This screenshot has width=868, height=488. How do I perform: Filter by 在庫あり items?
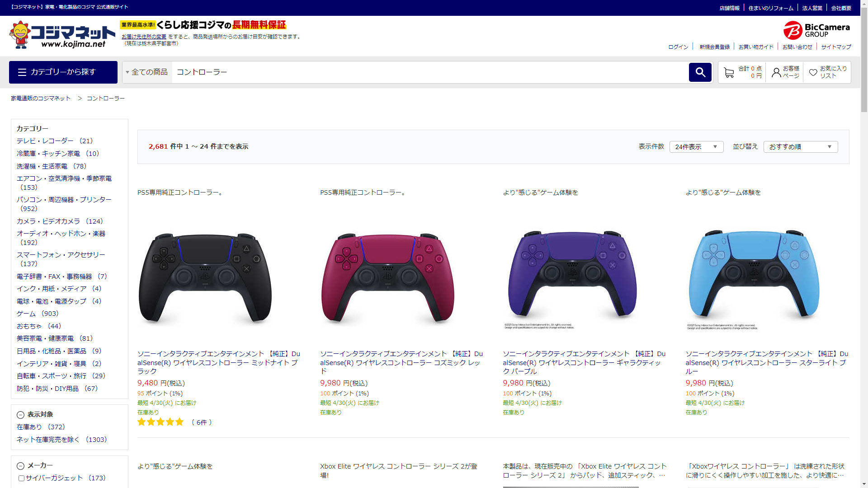point(29,427)
